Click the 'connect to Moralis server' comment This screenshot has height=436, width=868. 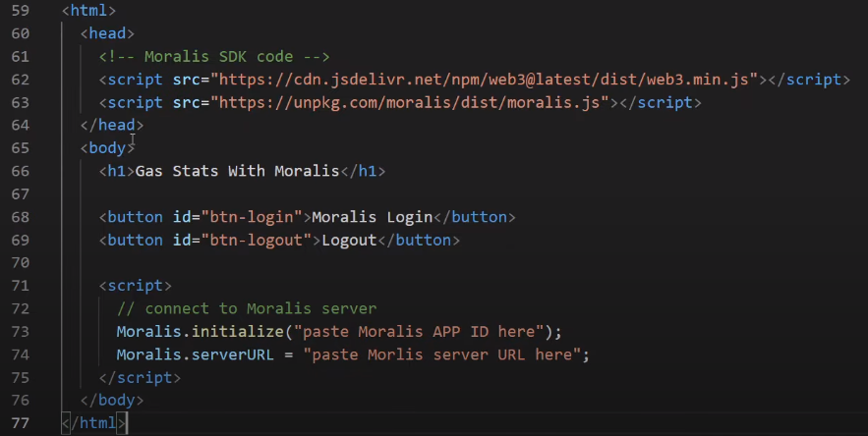[247, 308]
